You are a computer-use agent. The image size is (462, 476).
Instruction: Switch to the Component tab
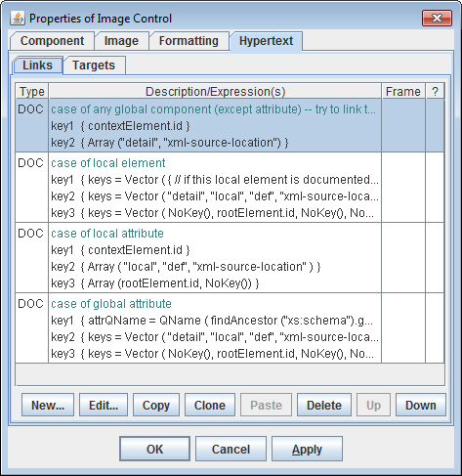tap(52, 41)
